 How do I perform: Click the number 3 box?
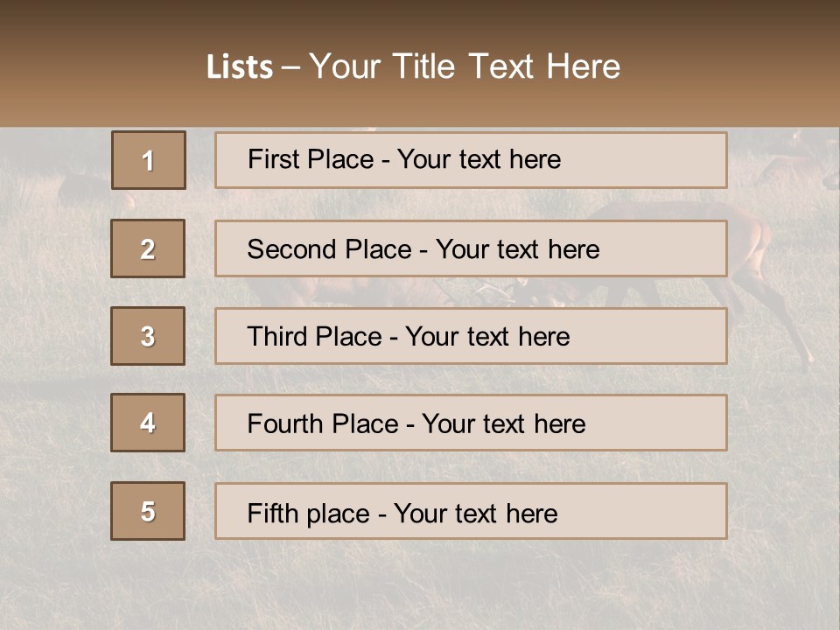pos(148,336)
